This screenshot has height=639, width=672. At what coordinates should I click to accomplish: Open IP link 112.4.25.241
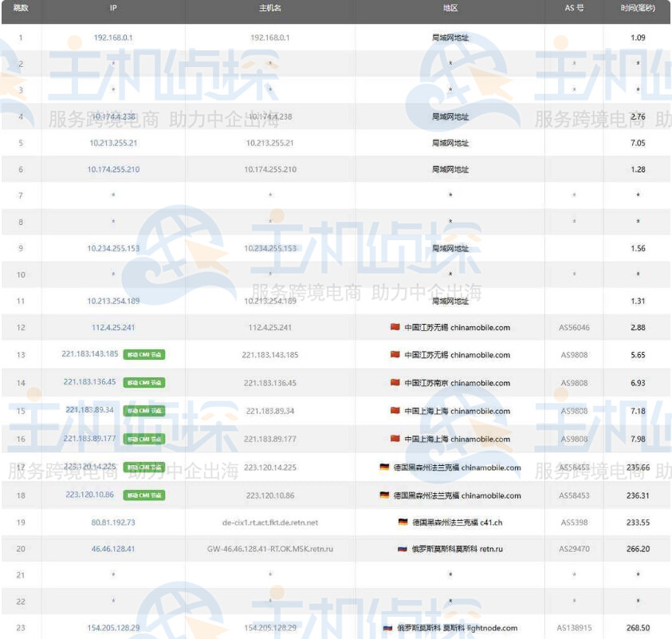coord(113,327)
